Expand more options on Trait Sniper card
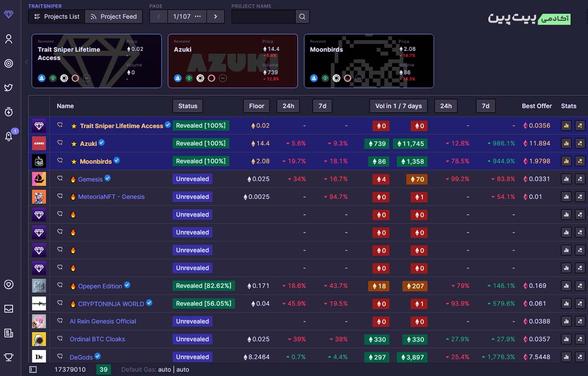 pyautogui.click(x=86, y=78)
